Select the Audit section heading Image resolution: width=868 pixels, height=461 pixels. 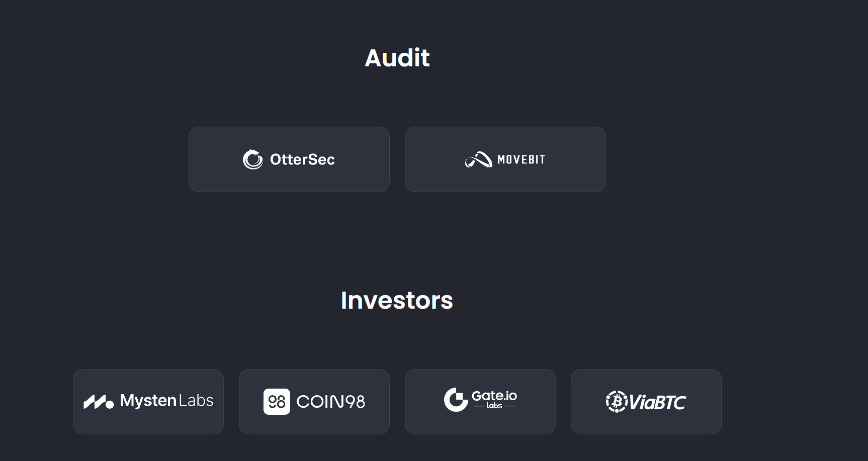click(397, 58)
